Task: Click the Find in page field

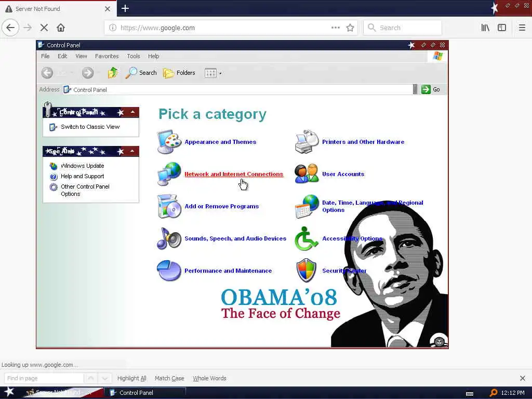Action: 44,378
